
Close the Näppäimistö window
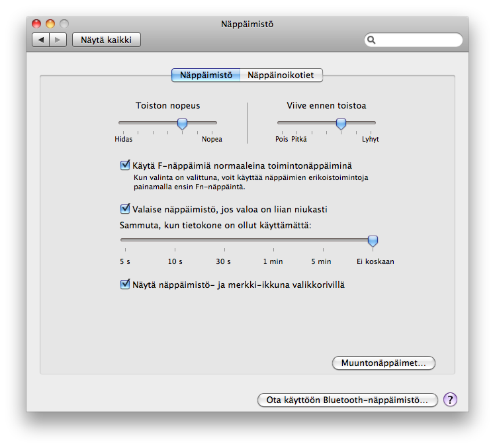coord(36,24)
